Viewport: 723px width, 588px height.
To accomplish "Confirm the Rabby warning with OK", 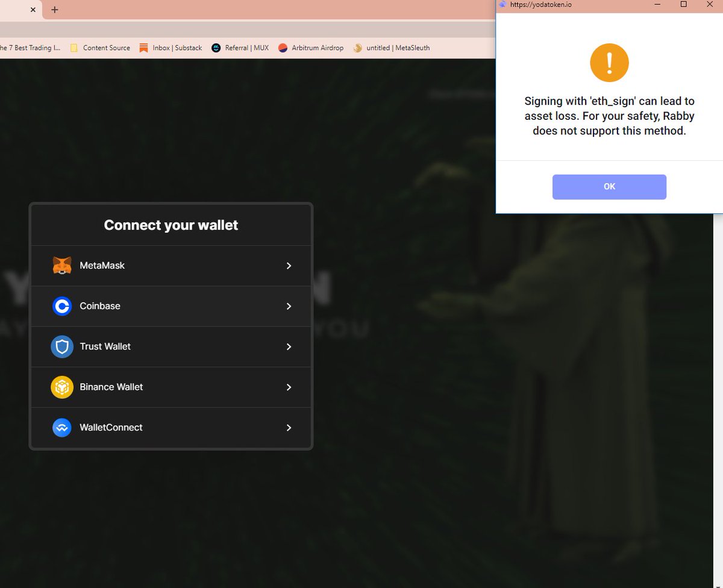I will click(x=609, y=187).
